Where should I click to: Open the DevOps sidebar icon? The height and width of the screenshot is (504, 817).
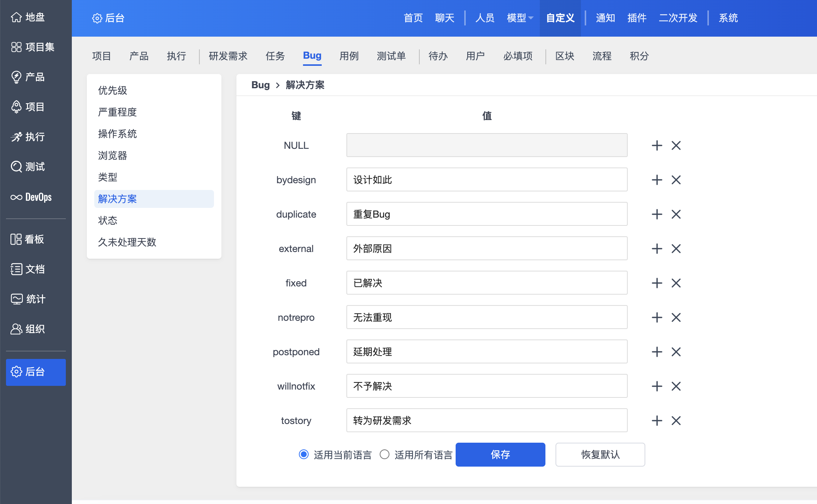[16, 197]
